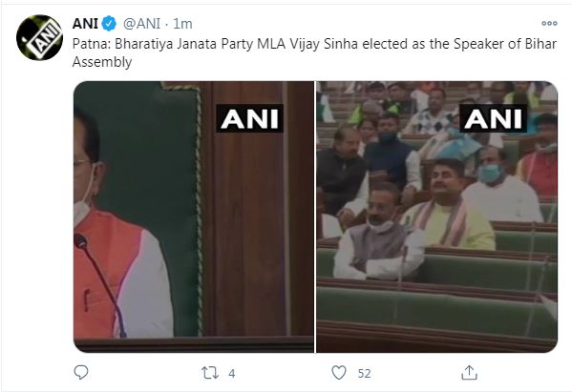572x392 pixels.
Task: View the like count of 52
Action: tap(364, 374)
